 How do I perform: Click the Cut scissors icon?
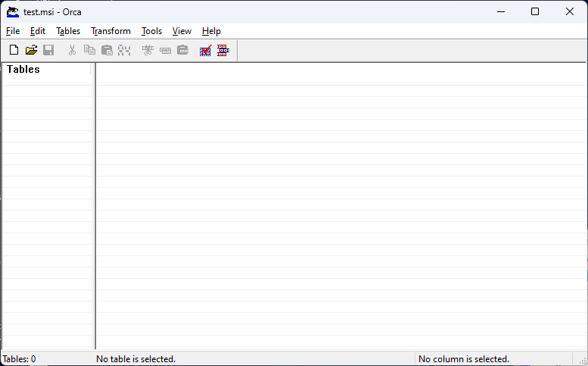coord(72,50)
